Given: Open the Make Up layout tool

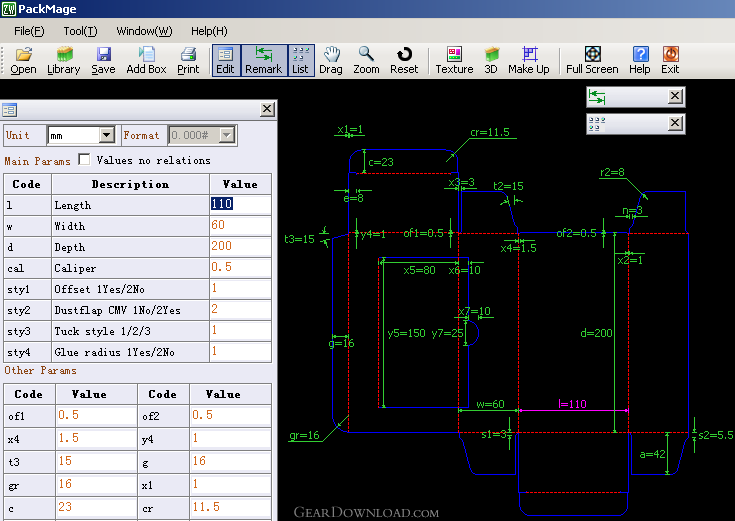Looking at the screenshot, I should 529,60.
